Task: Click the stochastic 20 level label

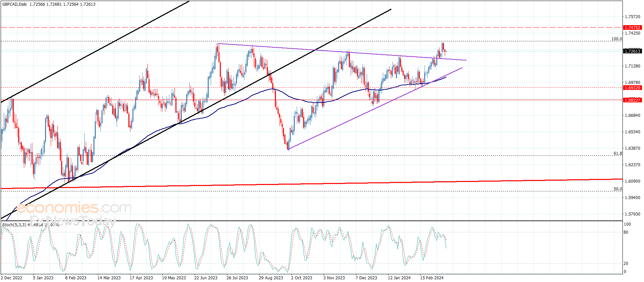Action: [x=626, y=263]
